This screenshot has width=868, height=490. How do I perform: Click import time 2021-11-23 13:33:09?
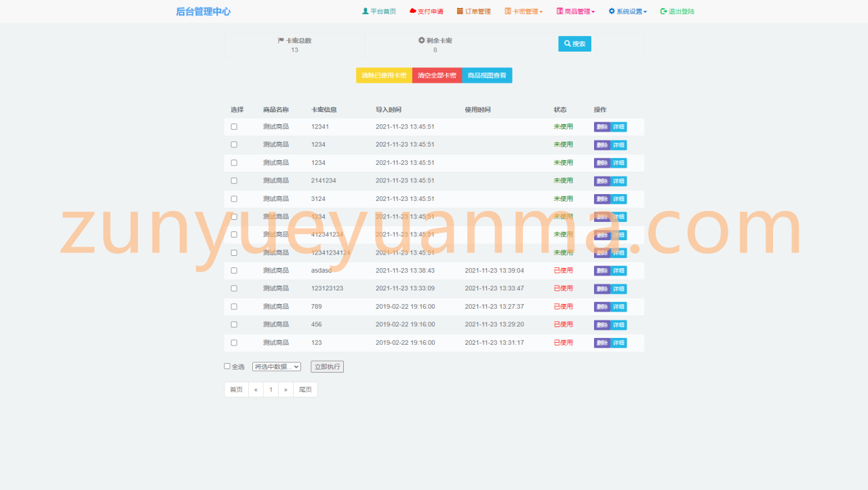point(406,288)
